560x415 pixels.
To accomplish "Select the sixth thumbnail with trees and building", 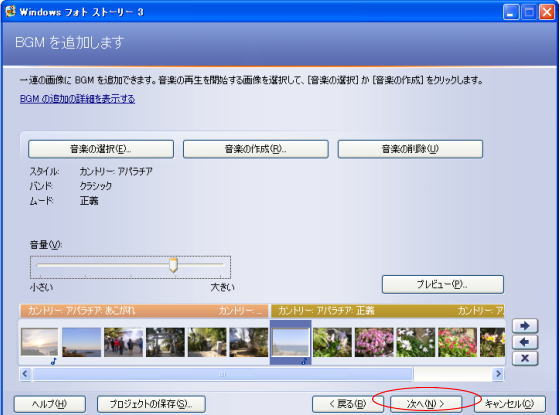I will (x=249, y=342).
